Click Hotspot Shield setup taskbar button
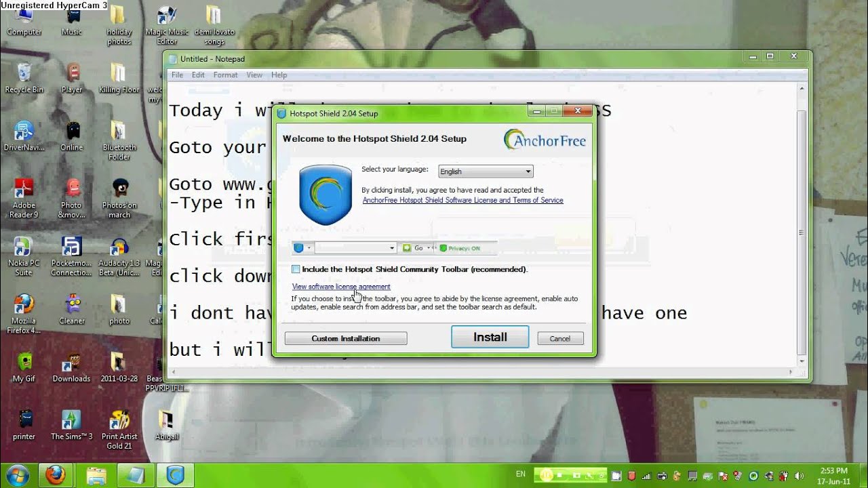Screen dimensions: 868x488 pos(176,475)
